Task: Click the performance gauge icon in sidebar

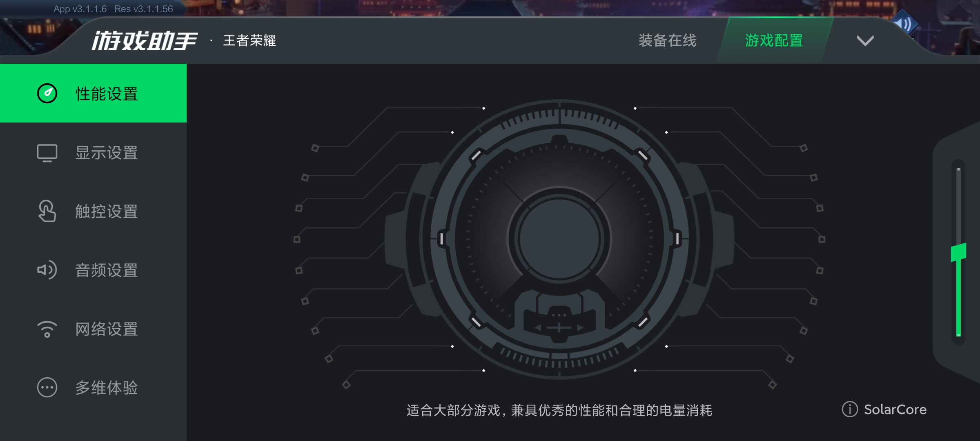Action: pyautogui.click(x=47, y=94)
